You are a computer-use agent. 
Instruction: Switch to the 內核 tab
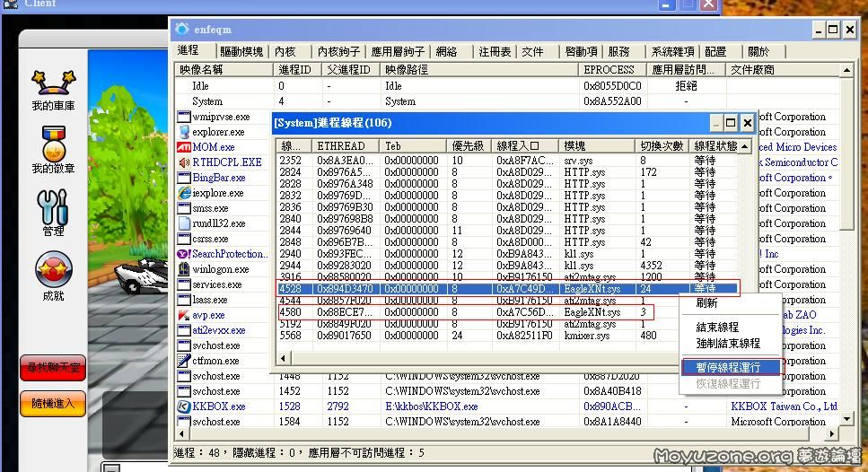tap(285, 51)
